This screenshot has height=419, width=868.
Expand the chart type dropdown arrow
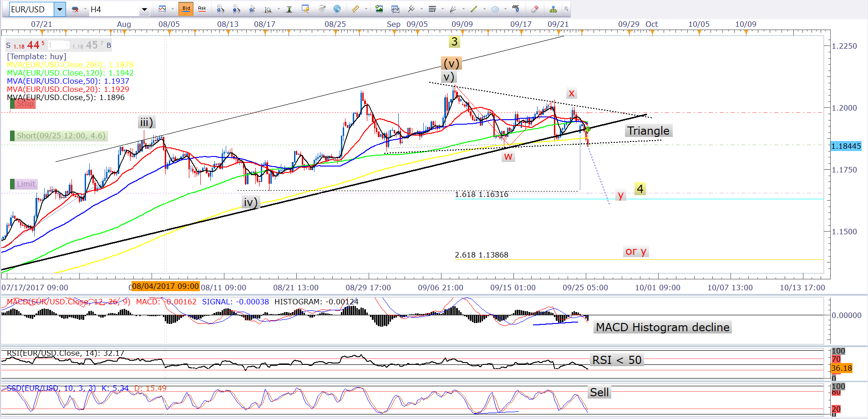pyautogui.click(x=173, y=9)
